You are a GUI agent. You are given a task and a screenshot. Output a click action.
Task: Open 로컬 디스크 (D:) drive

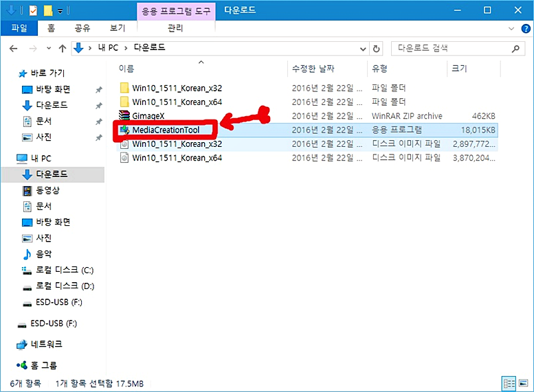click(x=65, y=286)
